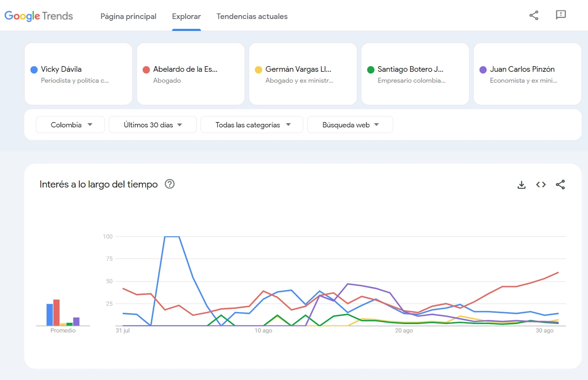Open the send feedback icon
The height and width of the screenshot is (380, 588).
coord(560,15)
